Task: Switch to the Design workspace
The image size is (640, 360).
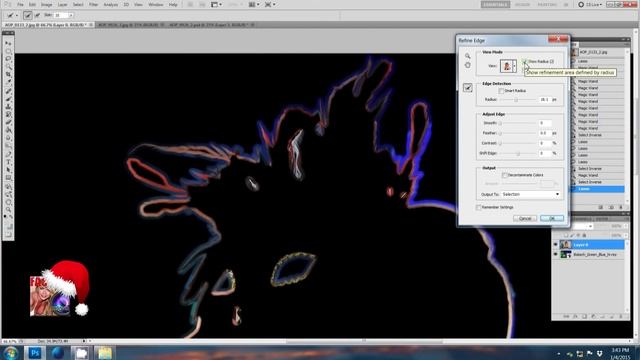Action: pyautogui.click(x=522, y=4)
